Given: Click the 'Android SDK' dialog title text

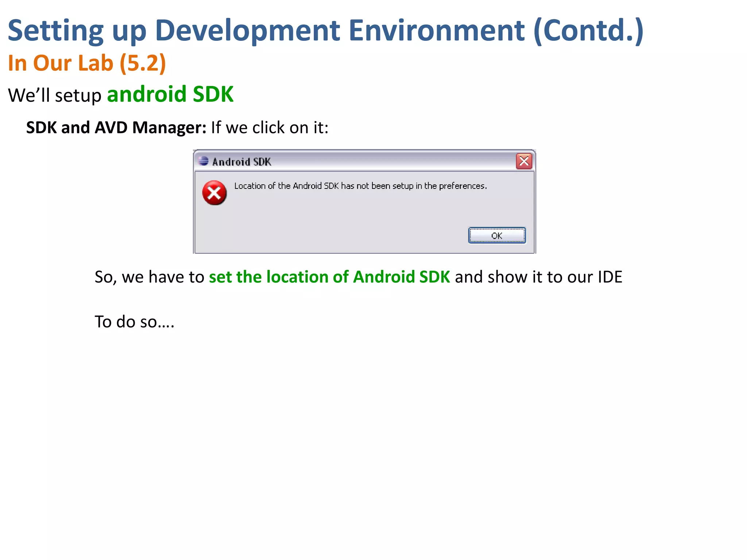Looking at the screenshot, I should [242, 162].
